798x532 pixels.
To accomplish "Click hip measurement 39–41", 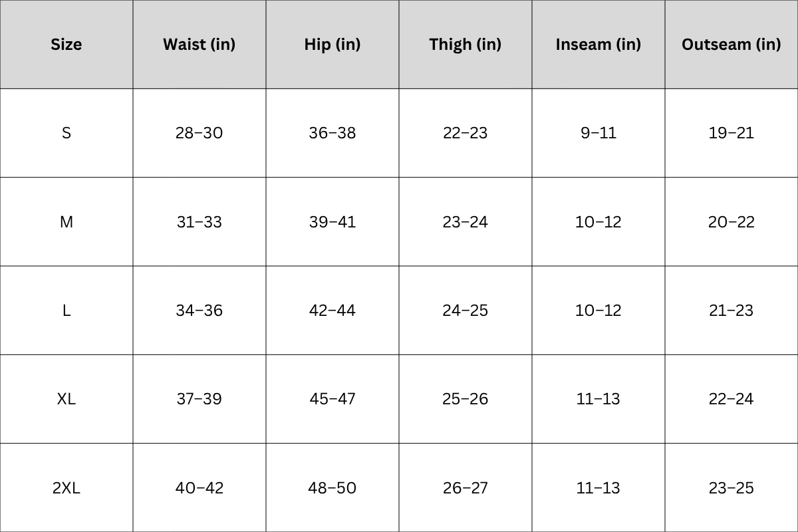I will tap(332, 222).
